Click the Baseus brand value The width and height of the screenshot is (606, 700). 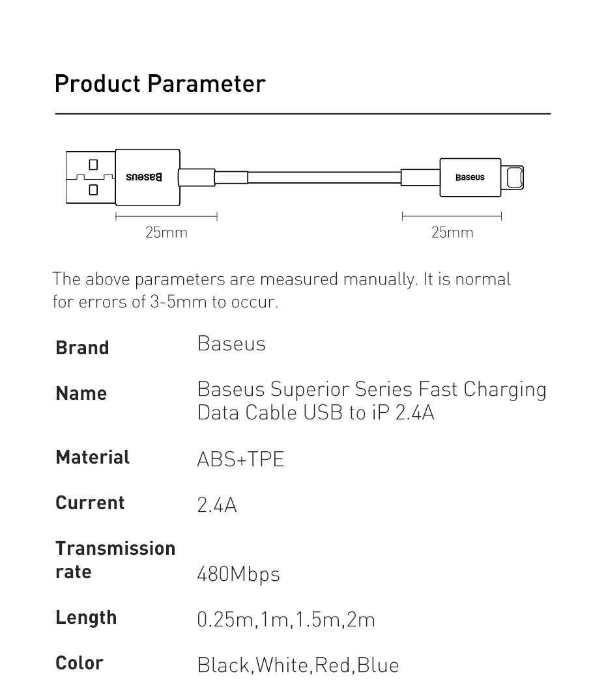[231, 344]
